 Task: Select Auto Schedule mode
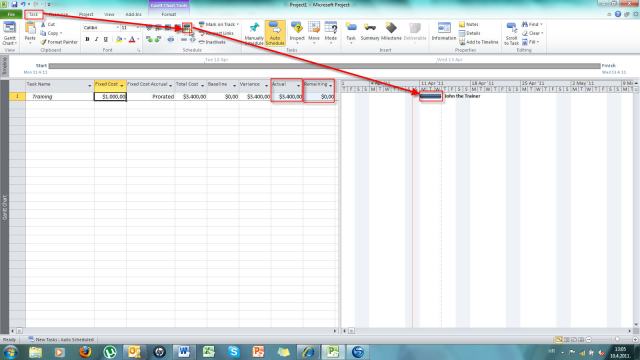[x=275, y=33]
